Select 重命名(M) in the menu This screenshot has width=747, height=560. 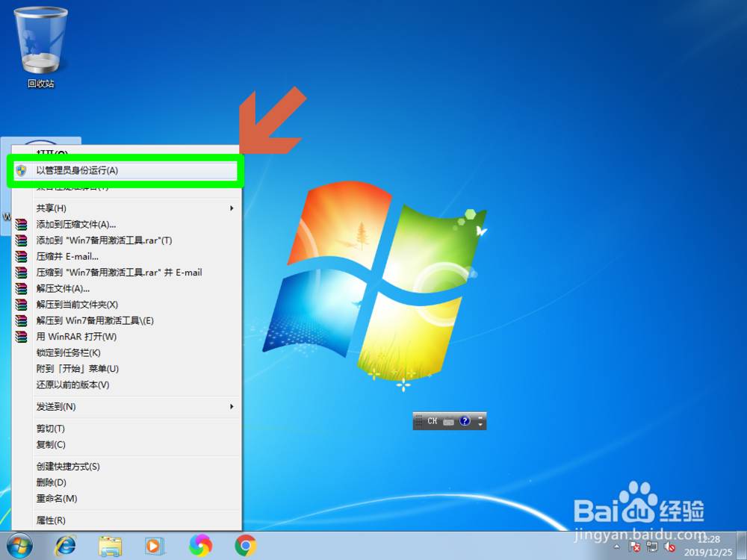tap(127, 499)
